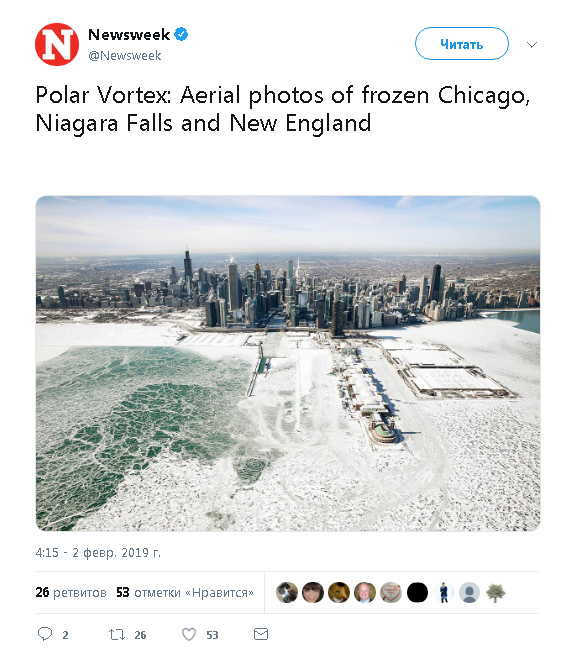The width and height of the screenshot is (571, 661).
Task: Open the avatar of person in blue coat
Action: pos(443,592)
